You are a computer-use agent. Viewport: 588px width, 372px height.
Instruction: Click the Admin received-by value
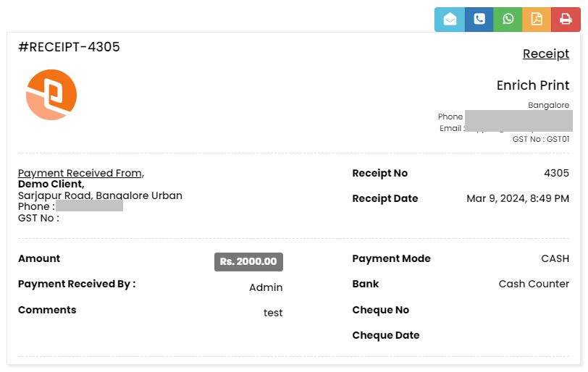266,287
